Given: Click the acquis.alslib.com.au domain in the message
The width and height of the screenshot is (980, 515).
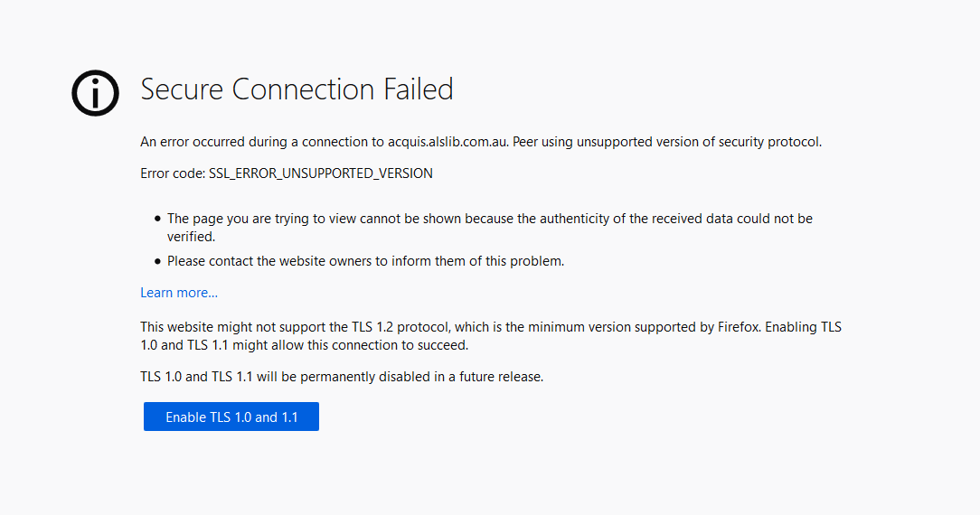Looking at the screenshot, I should (x=447, y=143).
